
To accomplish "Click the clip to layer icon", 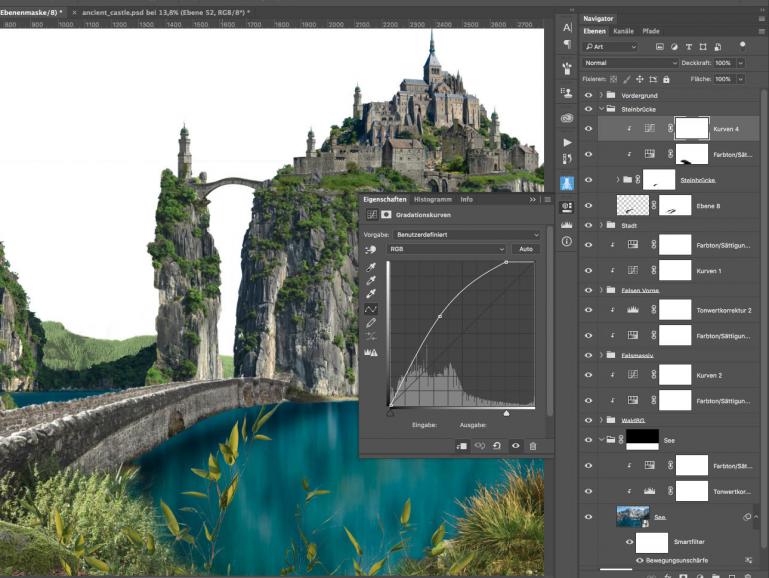I will (463, 446).
